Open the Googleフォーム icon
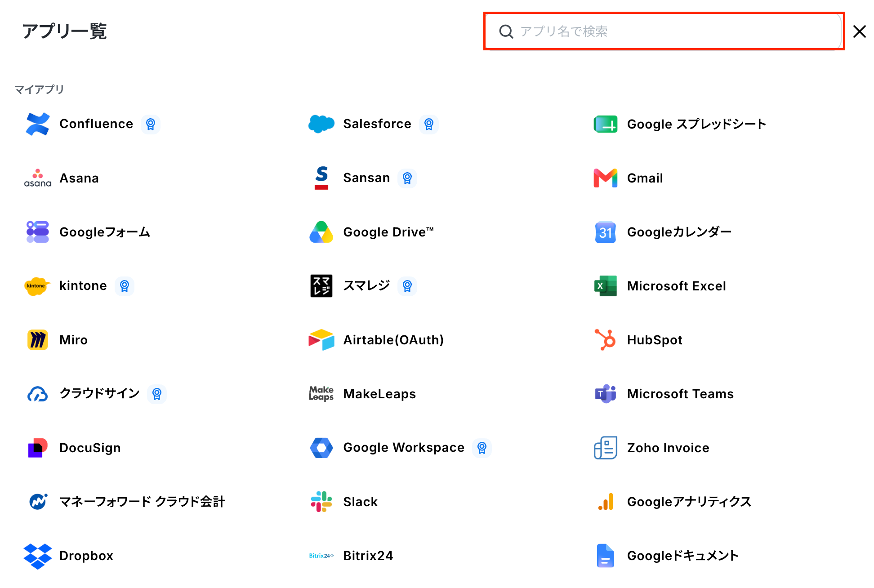The height and width of the screenshot is (588, 874). [38, 232]
